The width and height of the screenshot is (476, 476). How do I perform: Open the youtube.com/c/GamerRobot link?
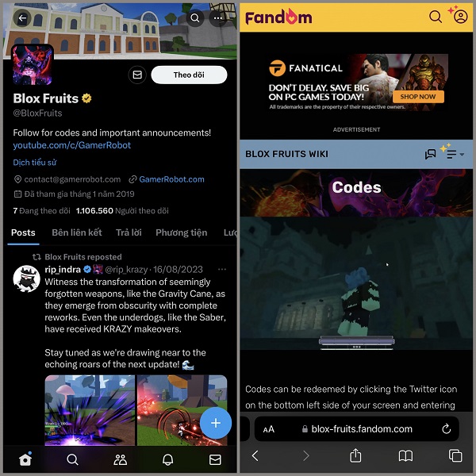point(72,145)
